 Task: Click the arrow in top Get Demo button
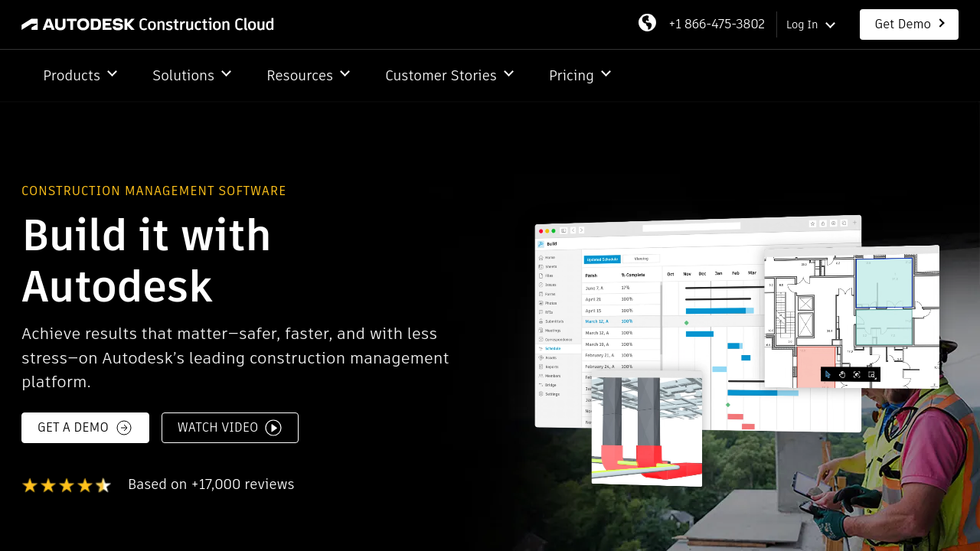942,24
